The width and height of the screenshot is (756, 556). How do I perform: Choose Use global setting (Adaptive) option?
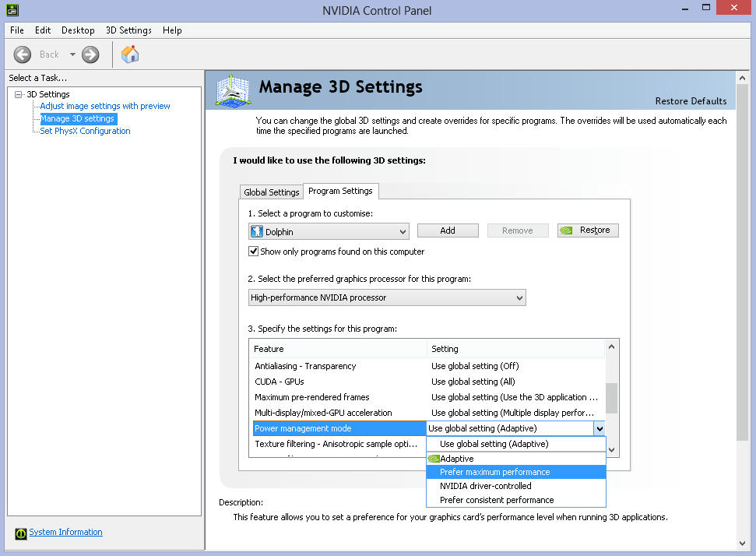(x=516, y=444)
